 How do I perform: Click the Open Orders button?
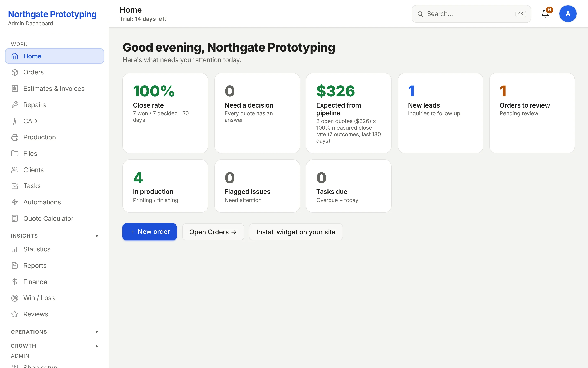(x=213, y=232)
